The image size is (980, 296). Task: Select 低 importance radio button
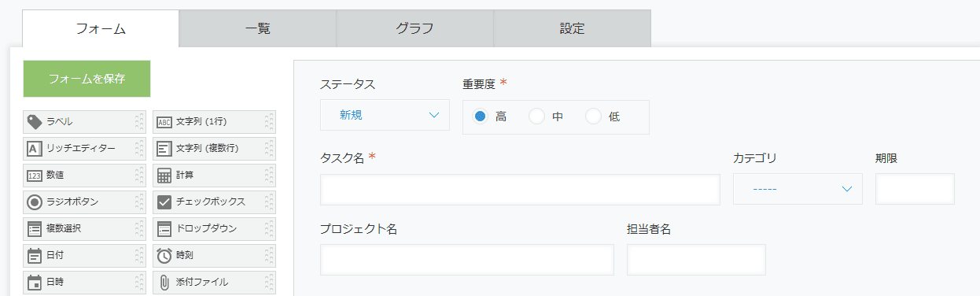click(593, 117)
